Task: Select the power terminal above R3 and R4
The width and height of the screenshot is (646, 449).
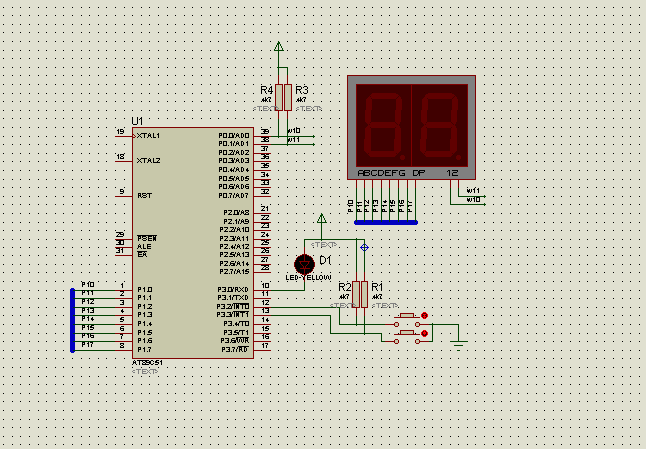Action: [279, 46]
